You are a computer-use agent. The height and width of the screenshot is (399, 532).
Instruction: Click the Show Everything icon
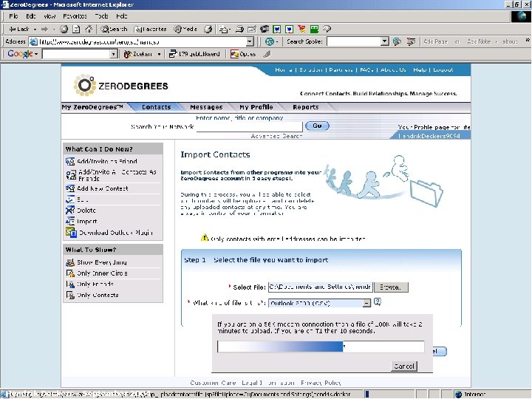[70, 262]
